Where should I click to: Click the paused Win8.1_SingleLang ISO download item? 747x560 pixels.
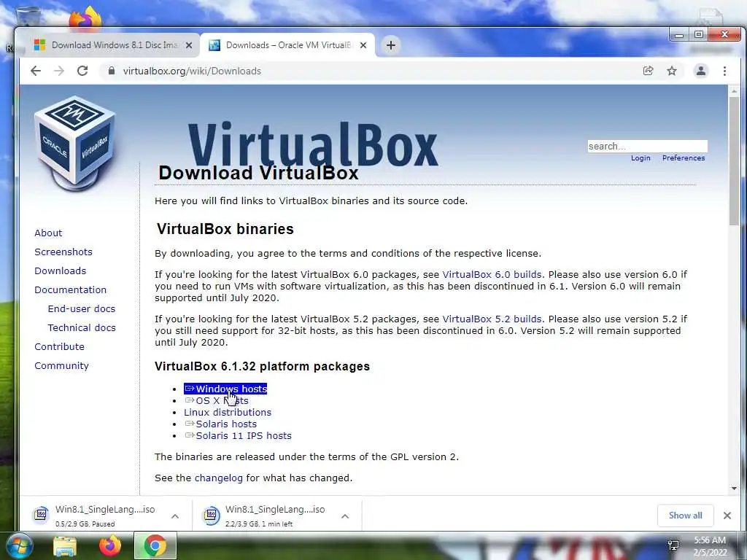(x=106, y=516)
